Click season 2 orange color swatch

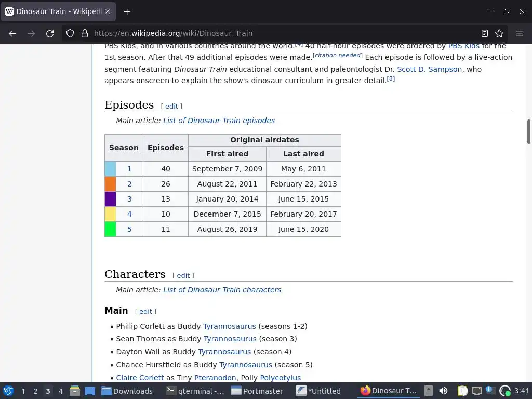tap(110, 184)
